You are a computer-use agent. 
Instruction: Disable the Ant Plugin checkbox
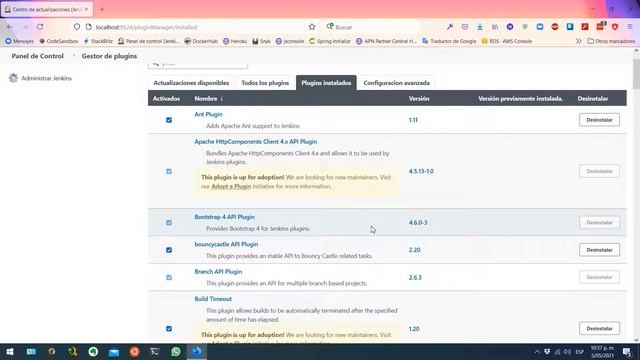coord(169,120)
